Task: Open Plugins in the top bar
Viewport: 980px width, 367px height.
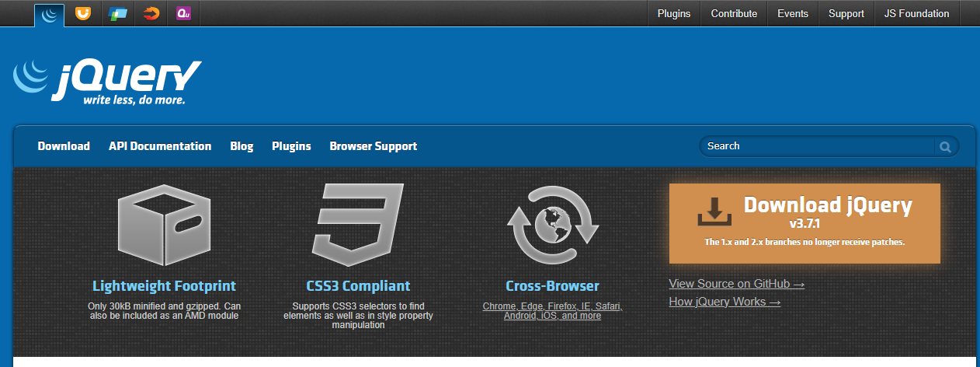Action: pyautogui.click(x=674, y=13)
